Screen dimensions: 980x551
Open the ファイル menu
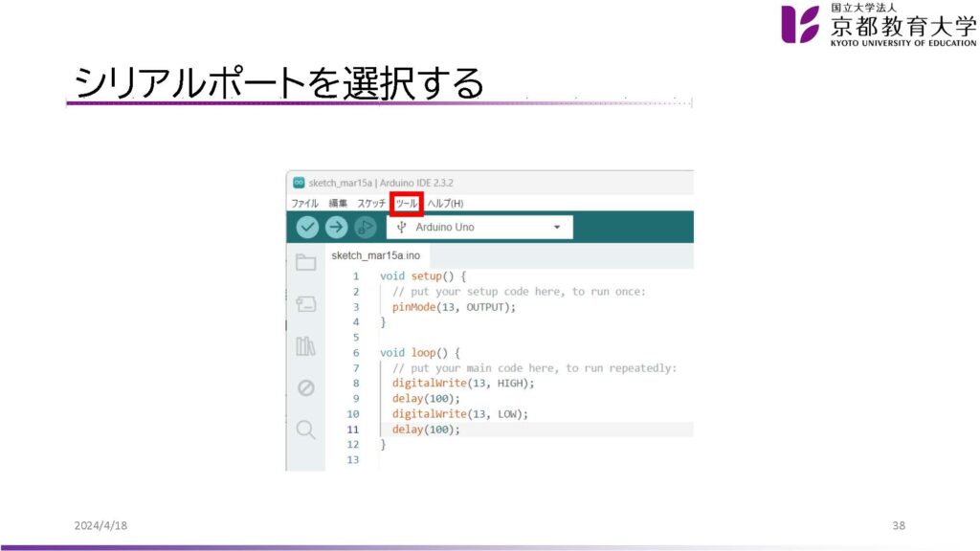point(304,204)
